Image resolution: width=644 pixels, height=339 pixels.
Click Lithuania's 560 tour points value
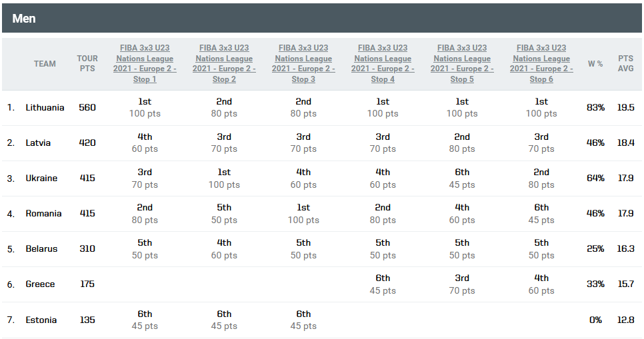[87, 107]
